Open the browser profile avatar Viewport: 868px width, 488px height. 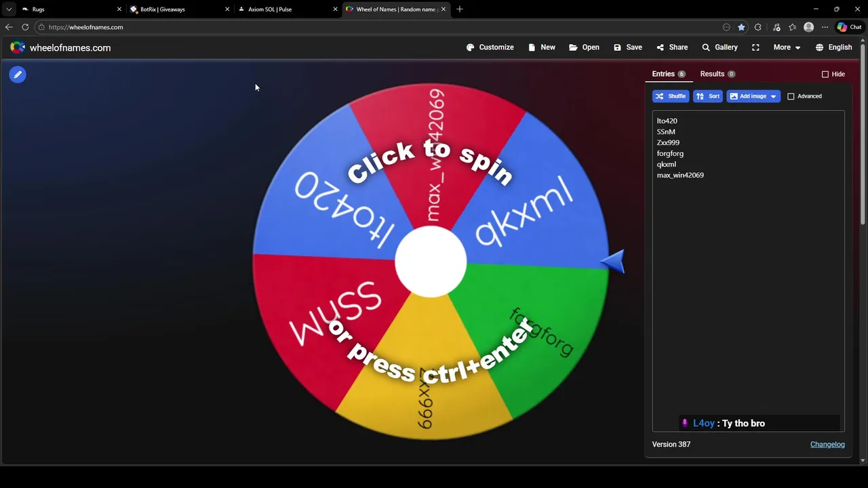808,27
